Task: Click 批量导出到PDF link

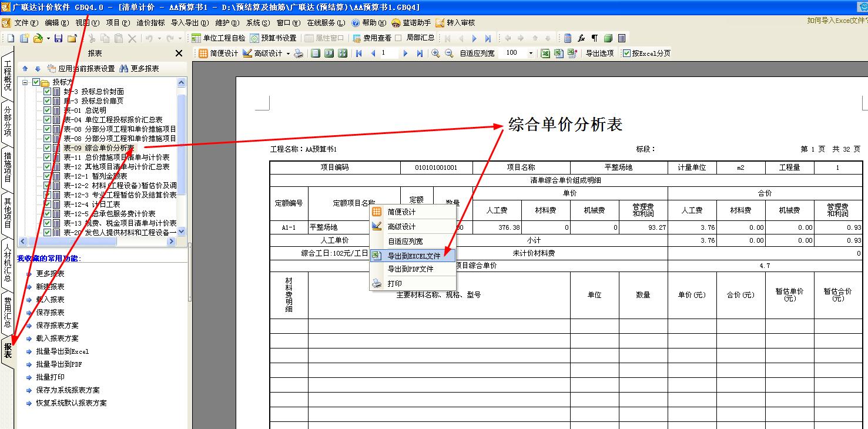Action: [x=59, y=364]
